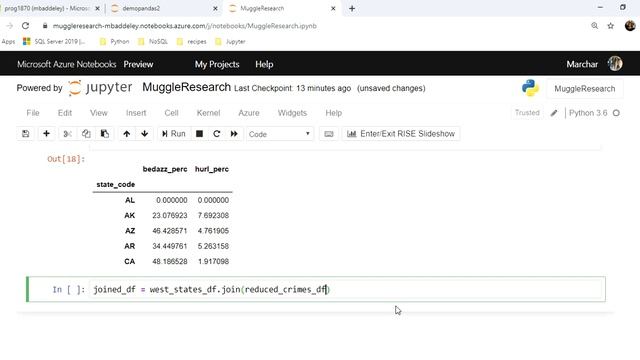
Task: Click Enter/Exit RISE Slideshow button
Action: point(401,134)
